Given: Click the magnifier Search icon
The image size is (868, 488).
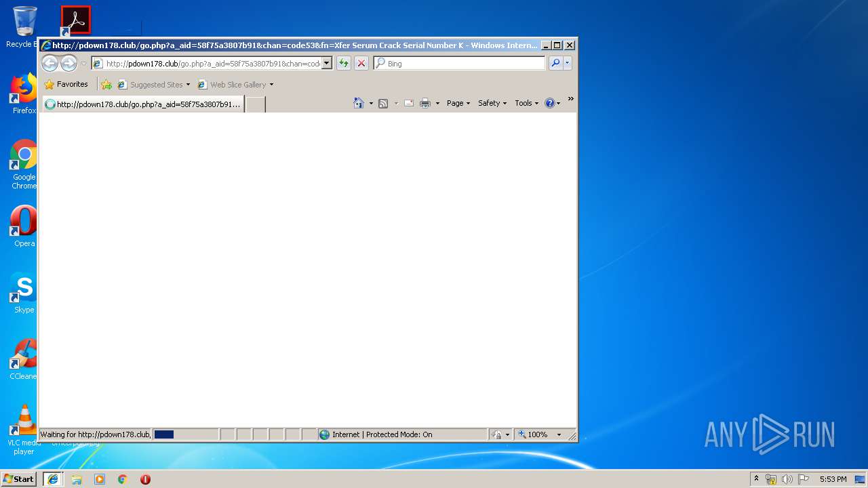Looking at the screenshot, I should click(555, 64).
